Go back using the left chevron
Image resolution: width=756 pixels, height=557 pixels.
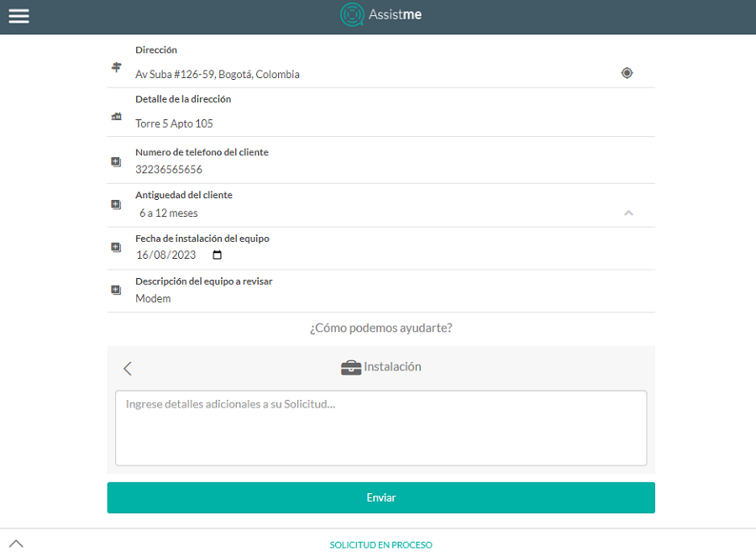pyautogui.click(x=128, y=369)
